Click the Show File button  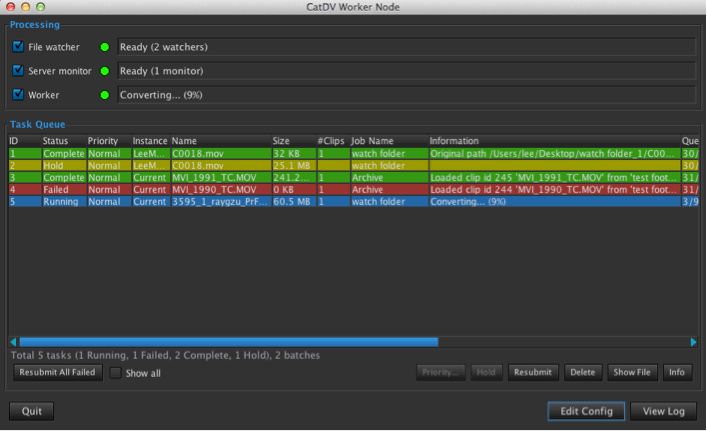tap(631, 372)
